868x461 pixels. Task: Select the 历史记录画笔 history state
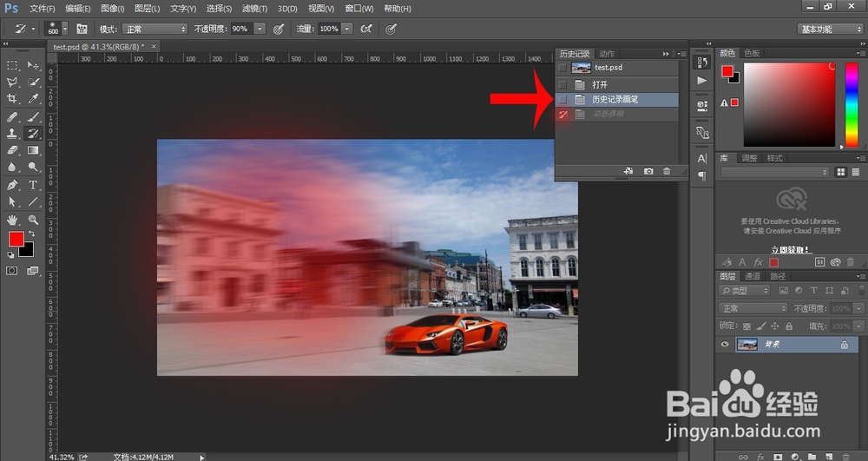pos(616,100)
